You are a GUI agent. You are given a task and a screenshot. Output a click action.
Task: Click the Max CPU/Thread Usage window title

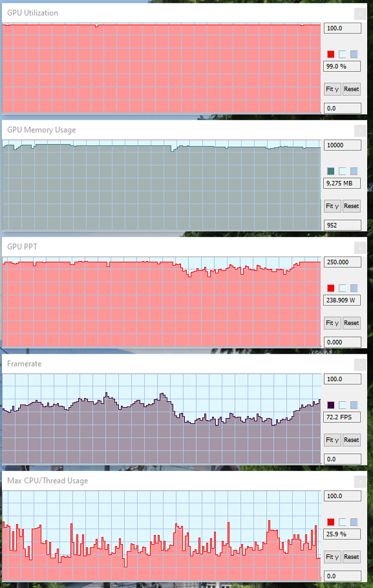click(48, 481)
